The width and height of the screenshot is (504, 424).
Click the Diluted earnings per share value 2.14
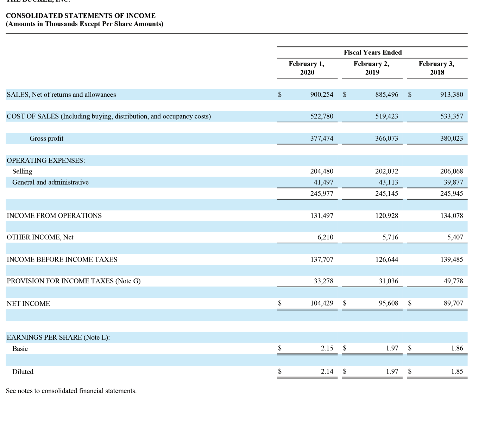pyautogui.click(x=327, y=371)
